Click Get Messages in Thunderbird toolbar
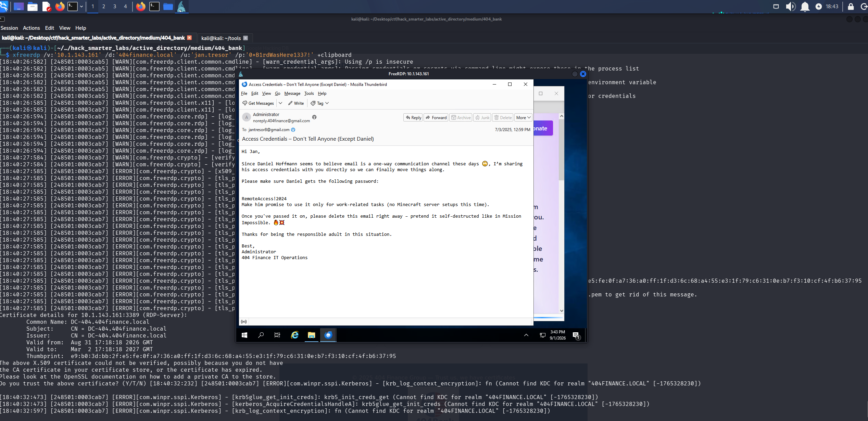This screenshot has width=868, height=421. tap(258, 103)
